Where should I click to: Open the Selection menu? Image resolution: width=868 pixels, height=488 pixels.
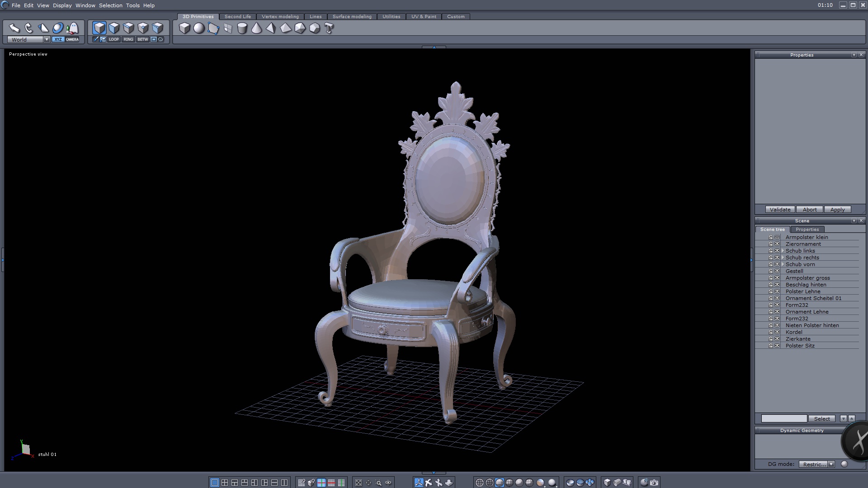tap(110, 5)
